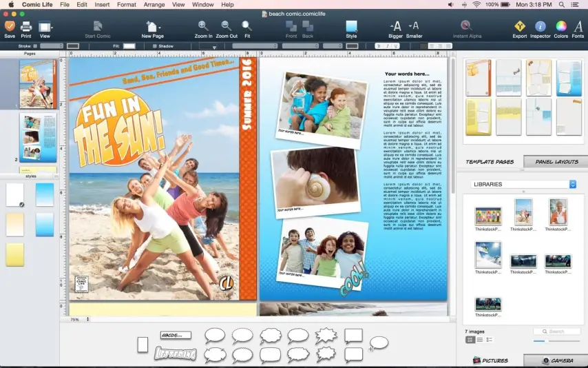Switch to the Panel Layouts tab
The width and height of the screenshot is (588, 368).
[x=556, y=161]
